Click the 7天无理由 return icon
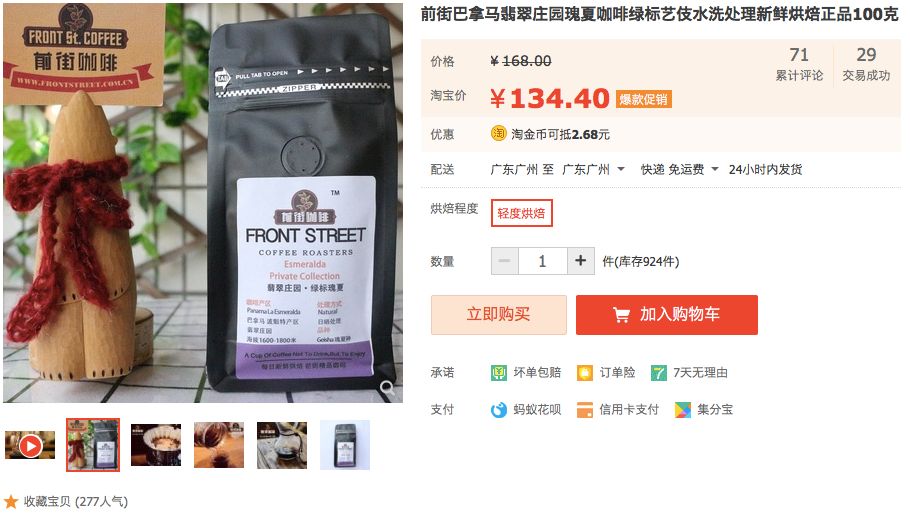This screenshot has height=516, width=910. (x=658, y=373)
